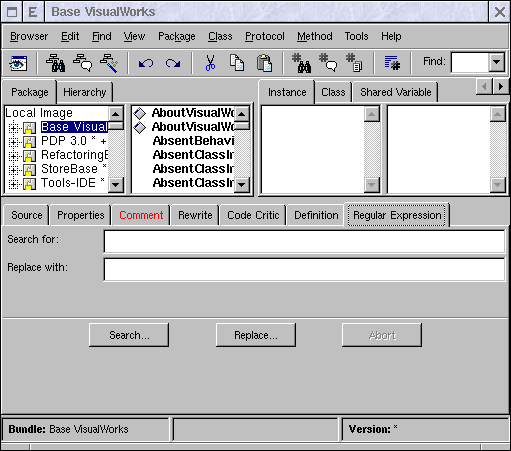Click the hash document copy icon
Viewport: 511px width, 451px height.
[354, 63]
